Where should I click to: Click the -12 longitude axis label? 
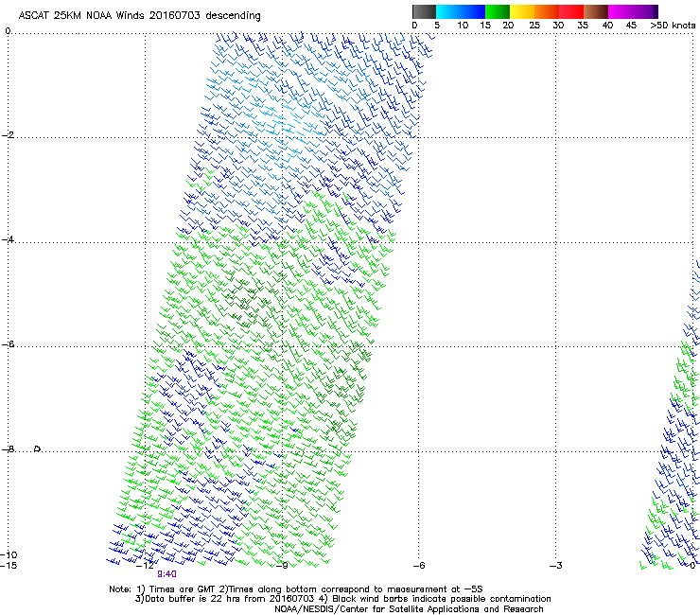(145, 566)
